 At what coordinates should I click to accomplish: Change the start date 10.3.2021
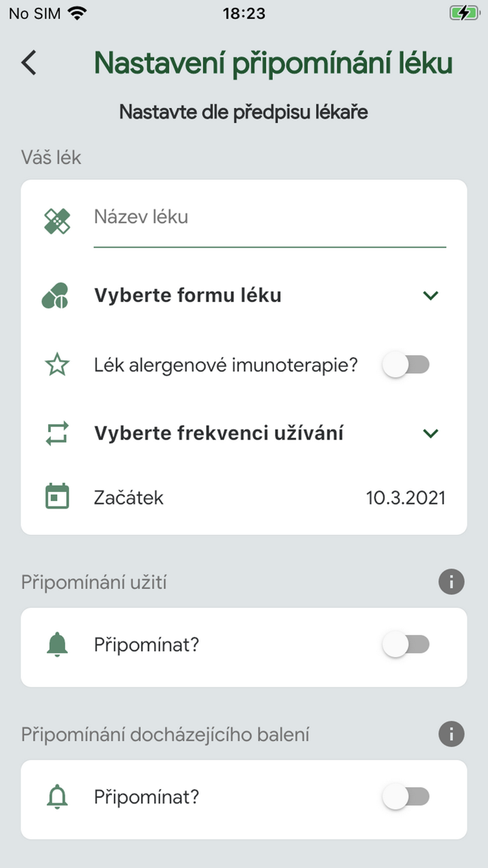click(406, 497)
